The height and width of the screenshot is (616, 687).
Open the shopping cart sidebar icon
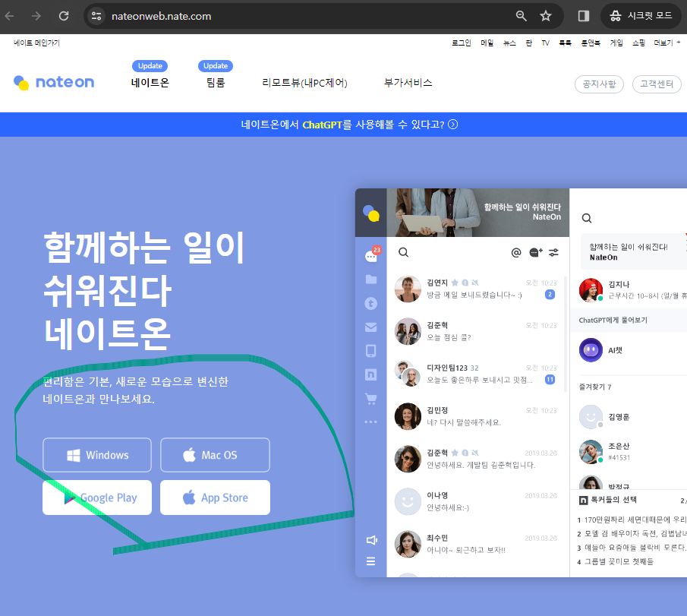pos(371,398)
